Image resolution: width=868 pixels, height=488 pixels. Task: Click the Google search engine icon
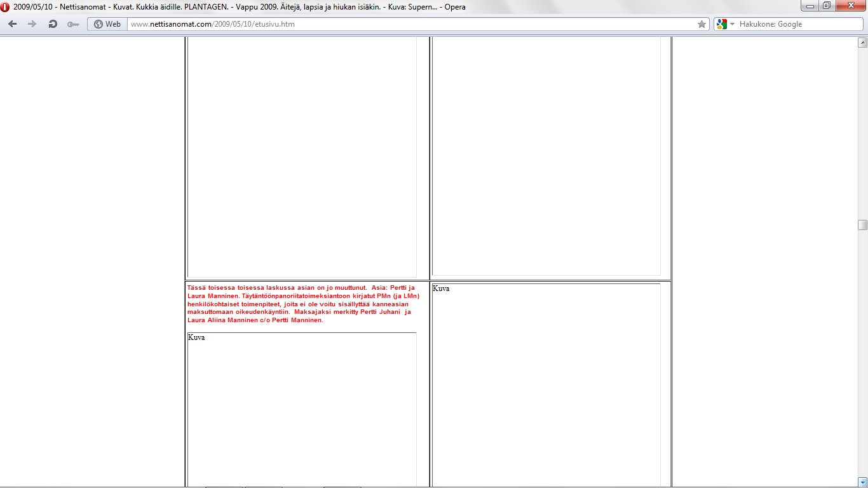tap(721, 24)
